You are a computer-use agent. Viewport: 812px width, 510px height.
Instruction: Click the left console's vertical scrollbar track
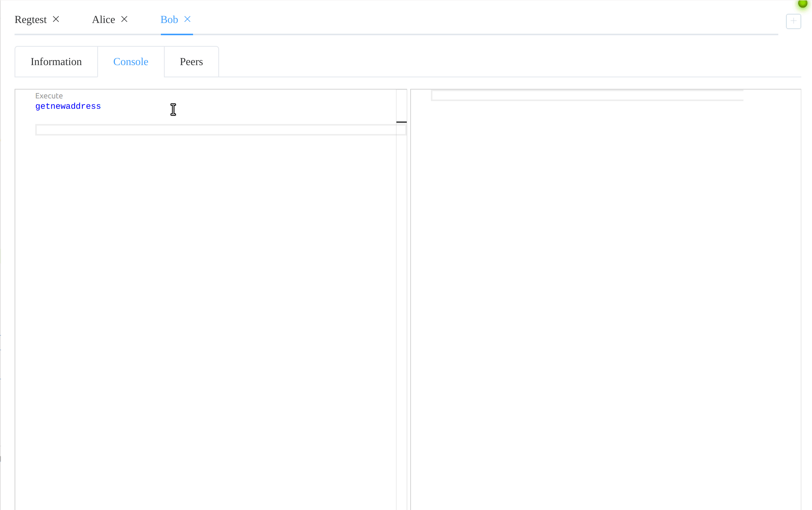point(401,306)
